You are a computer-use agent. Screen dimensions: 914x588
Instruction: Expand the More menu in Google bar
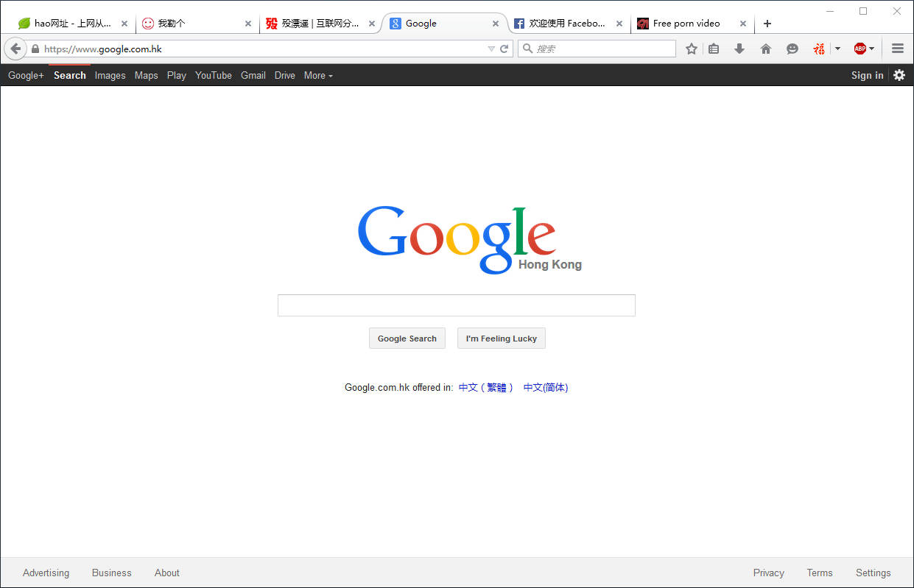coord(318,75)
